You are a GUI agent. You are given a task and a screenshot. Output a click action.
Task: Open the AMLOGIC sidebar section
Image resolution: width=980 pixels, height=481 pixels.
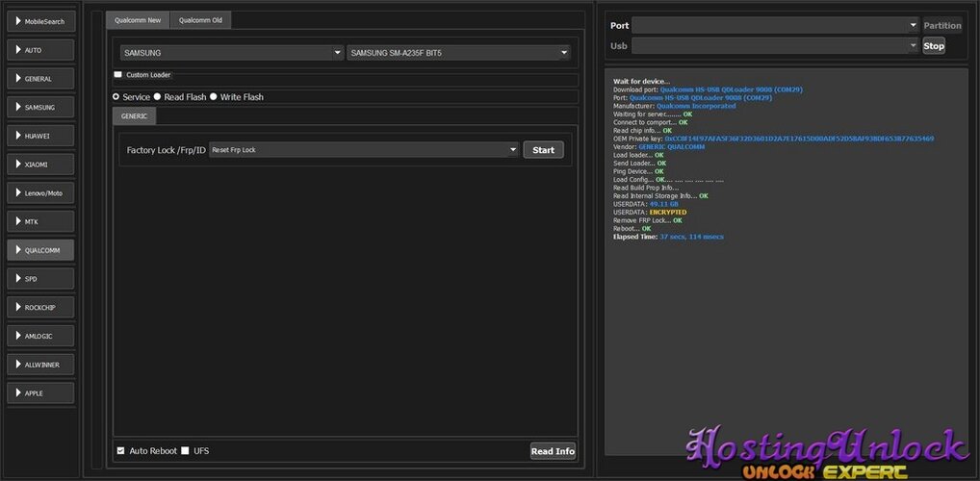pyautogui.click(x=40, y=336)
